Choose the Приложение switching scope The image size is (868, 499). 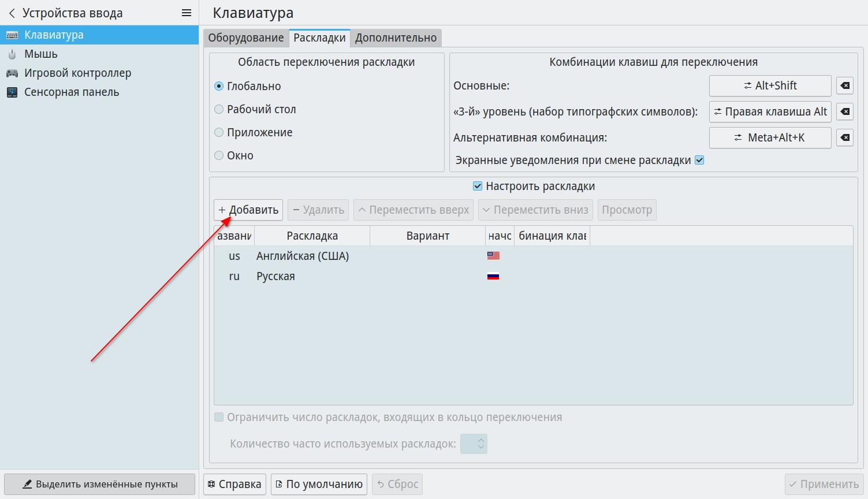pos(219,132)
